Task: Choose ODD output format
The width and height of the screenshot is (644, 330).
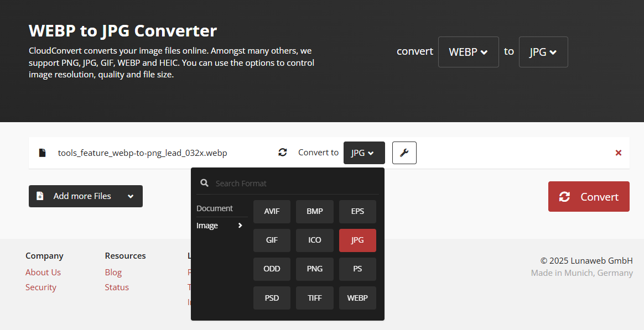Action: tap(272, 269)
